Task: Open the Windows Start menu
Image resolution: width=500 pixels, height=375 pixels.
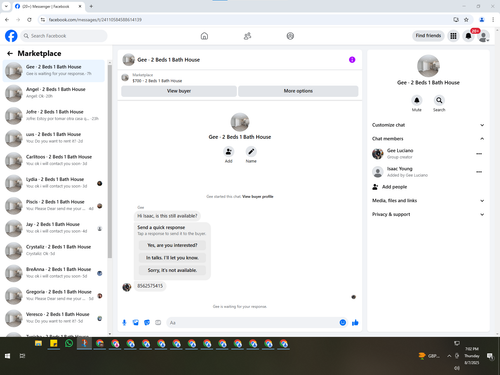Action: tap(7, 356)
